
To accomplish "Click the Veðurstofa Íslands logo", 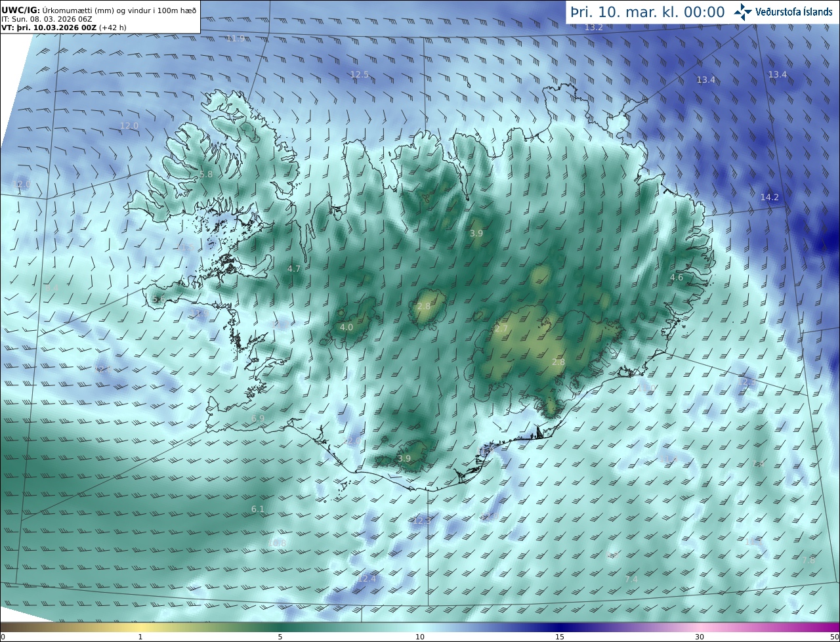I will 783,11.
